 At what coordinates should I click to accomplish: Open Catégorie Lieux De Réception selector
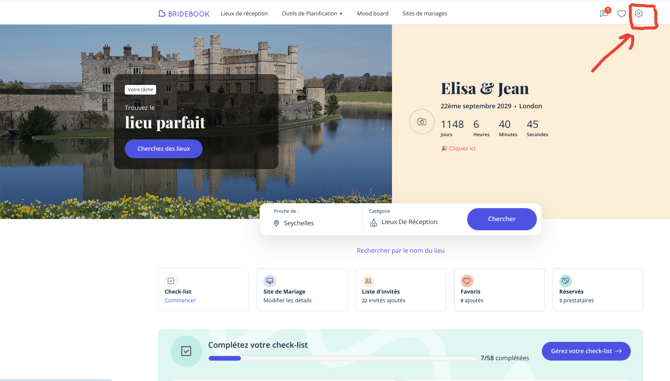point(412,219)
